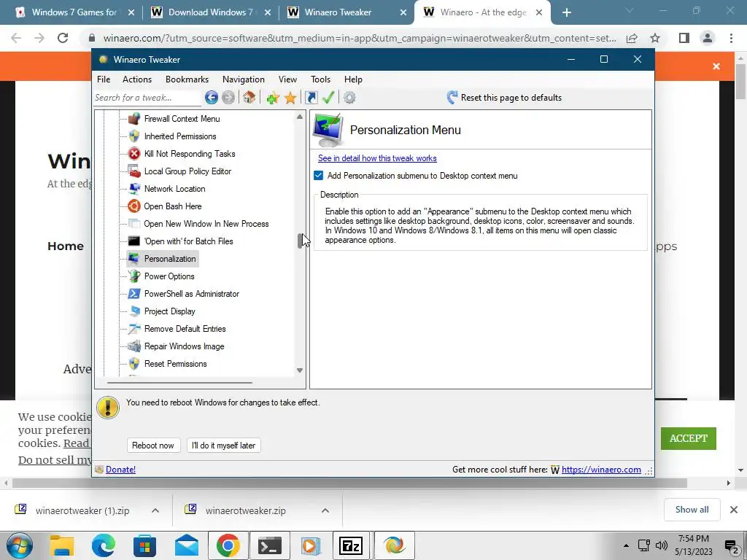
Task: Dismiss the orange banner with its X
Action: (x=716, y=66)
